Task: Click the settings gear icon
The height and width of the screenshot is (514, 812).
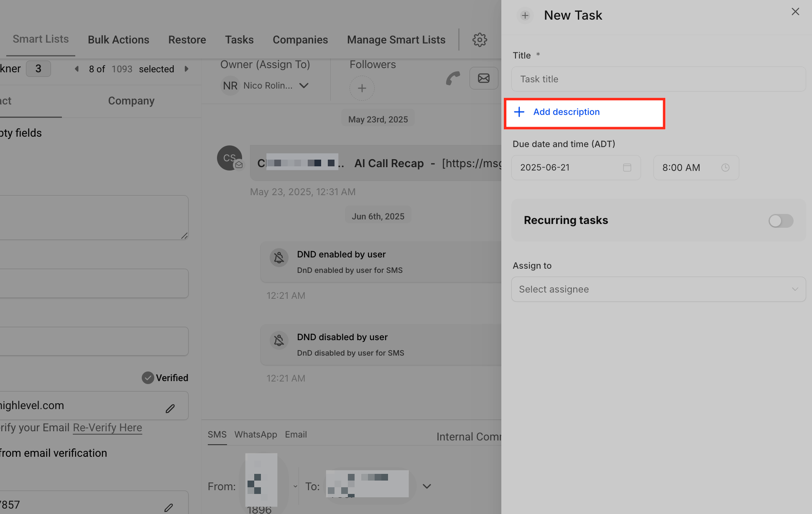Action: point(480,40)
